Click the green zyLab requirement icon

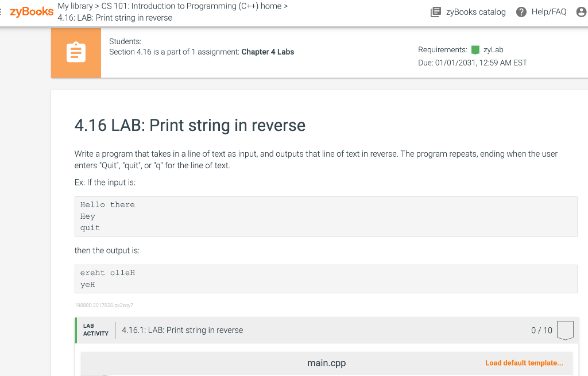click(475, 50)
